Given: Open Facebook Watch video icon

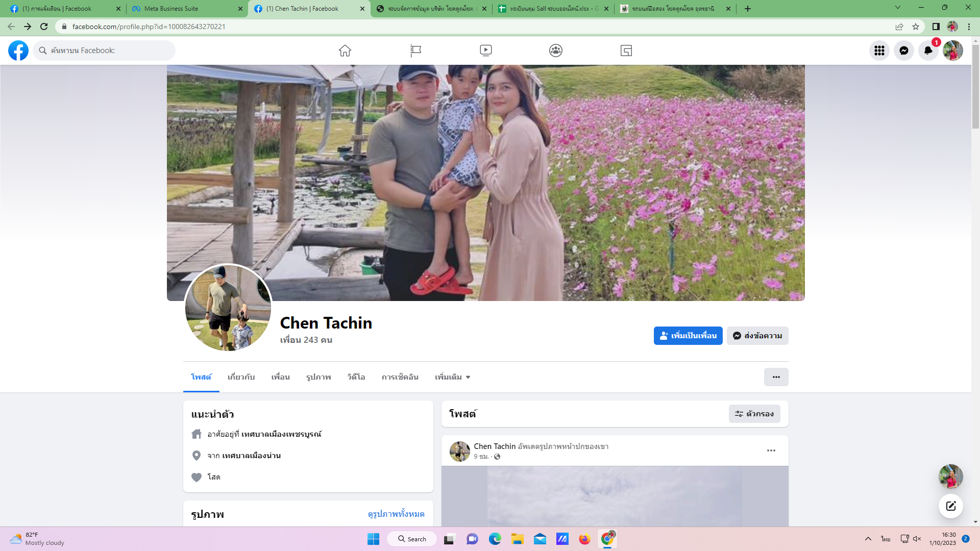Looking at the screenshot, I should tap(486, 51).
